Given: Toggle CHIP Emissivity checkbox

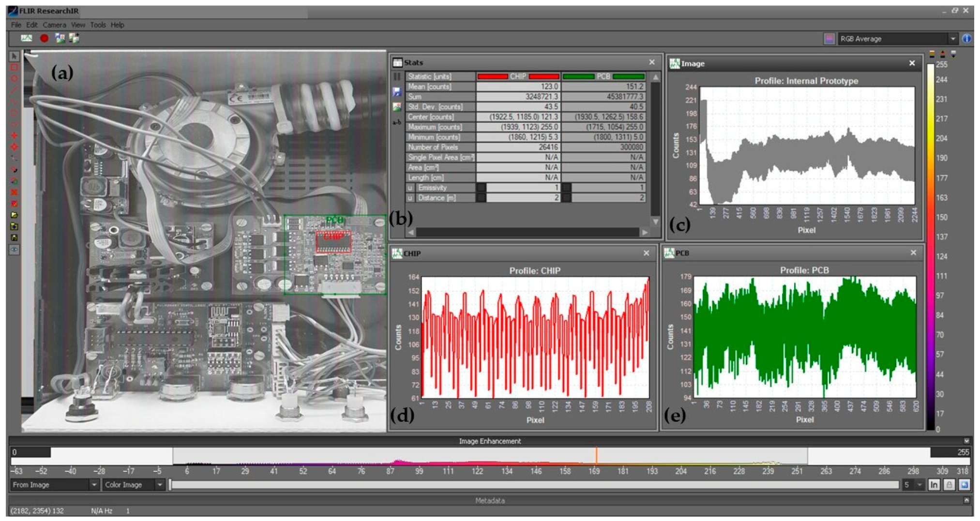Looking at the screenshot, I should 481,188.
